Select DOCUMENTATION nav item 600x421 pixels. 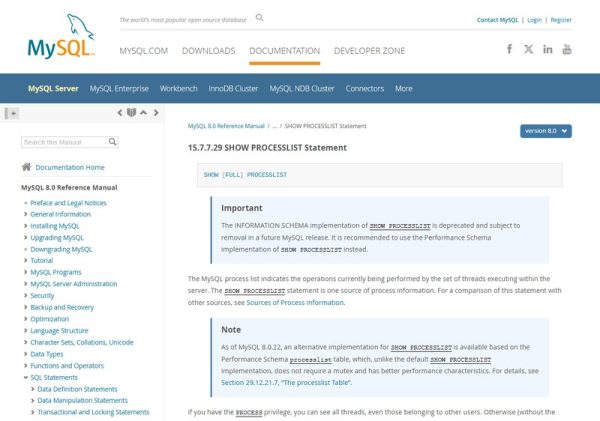[x=284, y=51]
